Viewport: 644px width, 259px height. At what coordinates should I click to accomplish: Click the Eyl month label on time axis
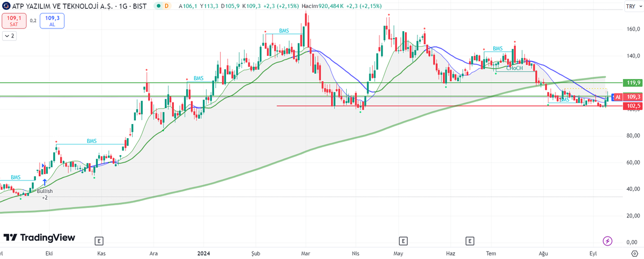click(593, 253)
